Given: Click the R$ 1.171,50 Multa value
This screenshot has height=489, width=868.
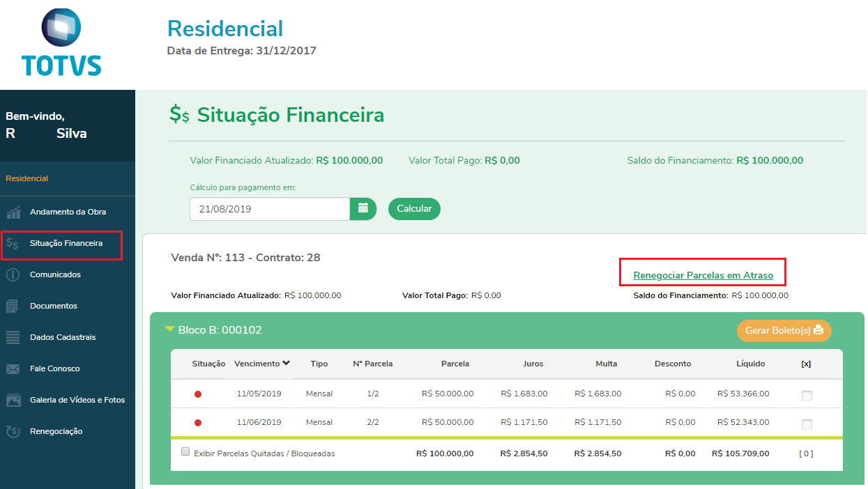Looking at the screenshot, I should [598, 422].
